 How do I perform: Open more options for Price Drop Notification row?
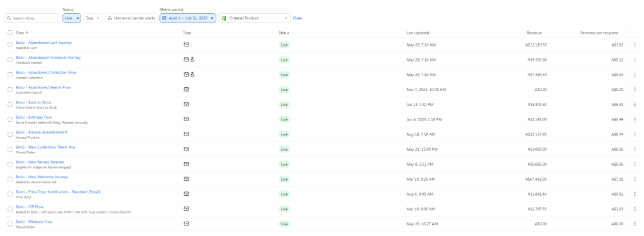pos(635,194)
